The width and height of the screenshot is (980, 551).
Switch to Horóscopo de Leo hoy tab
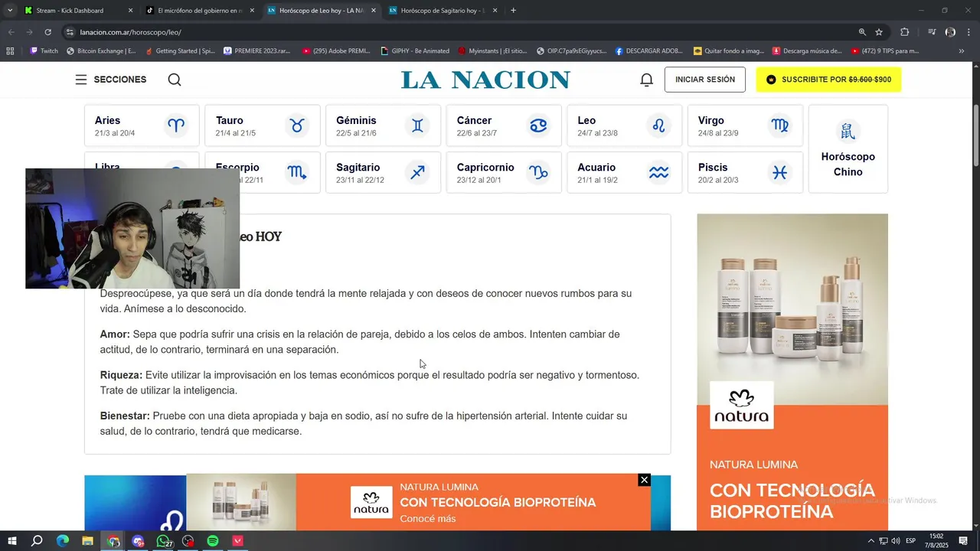click(x=321, y=11)
